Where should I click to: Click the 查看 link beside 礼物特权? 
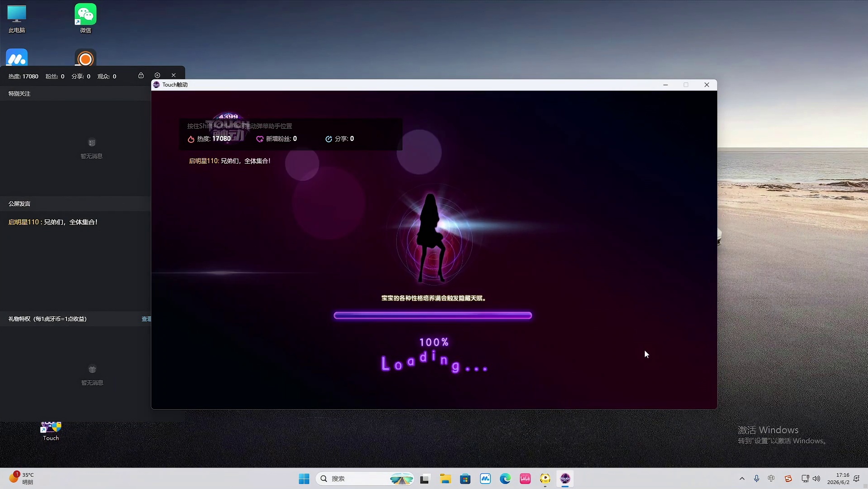(146, 319)
